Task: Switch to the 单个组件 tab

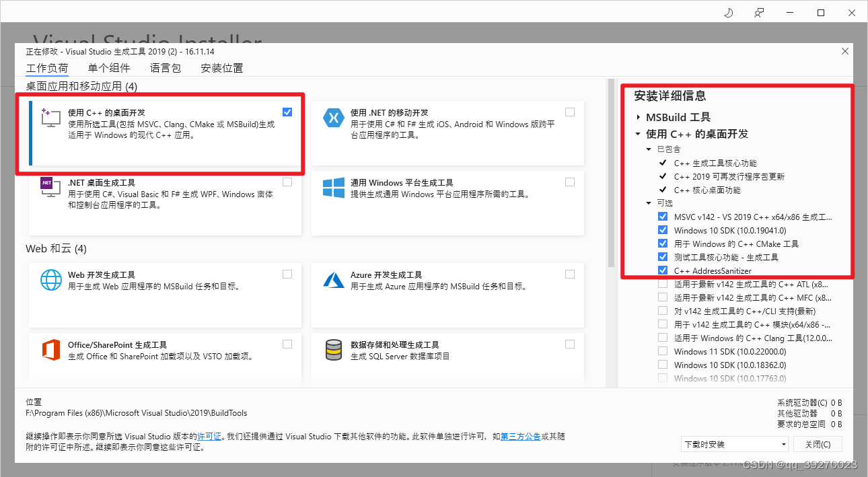Action: pos(109,68)
